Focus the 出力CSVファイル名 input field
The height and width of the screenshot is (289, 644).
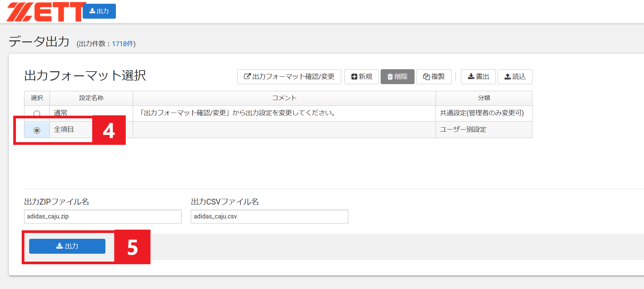click(x=269, y=216)
